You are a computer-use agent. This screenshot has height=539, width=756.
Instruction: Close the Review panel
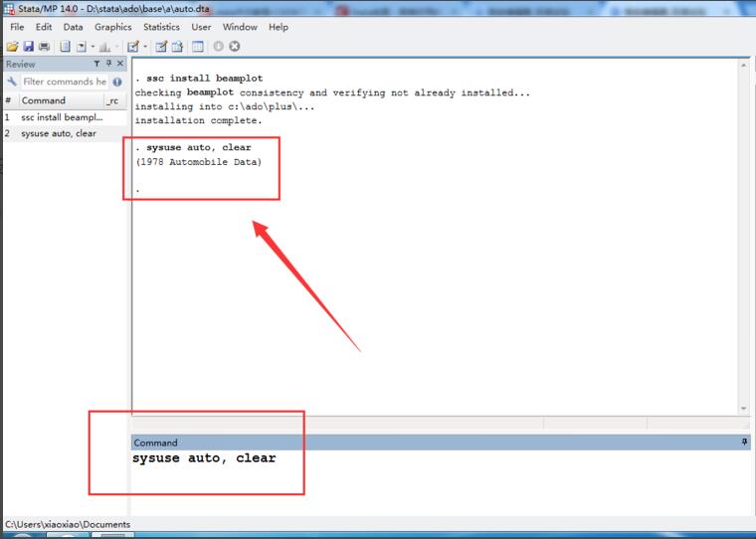[x=120, y=64]
